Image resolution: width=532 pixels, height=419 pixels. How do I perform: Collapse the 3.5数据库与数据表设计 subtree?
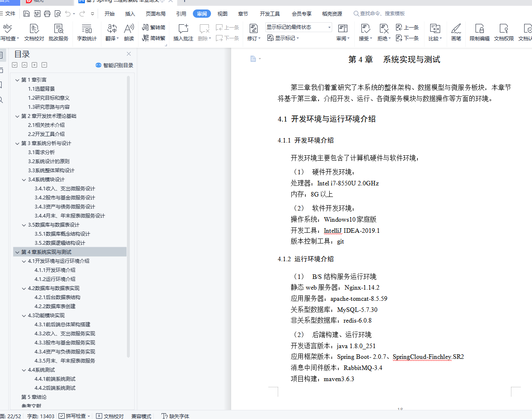click(x=24, y=225)
